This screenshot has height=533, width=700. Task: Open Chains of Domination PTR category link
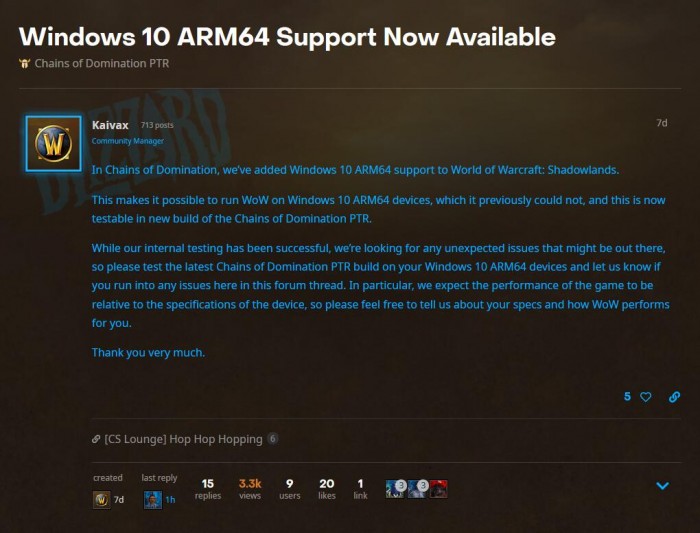102,63
